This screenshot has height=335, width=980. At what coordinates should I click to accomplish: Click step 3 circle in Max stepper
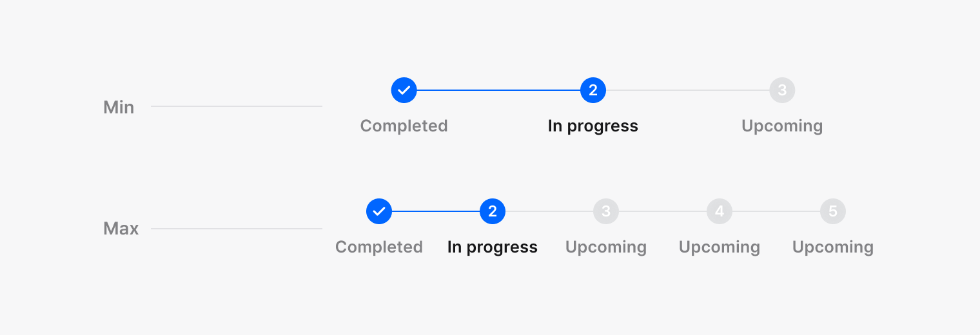pos(606,211)
